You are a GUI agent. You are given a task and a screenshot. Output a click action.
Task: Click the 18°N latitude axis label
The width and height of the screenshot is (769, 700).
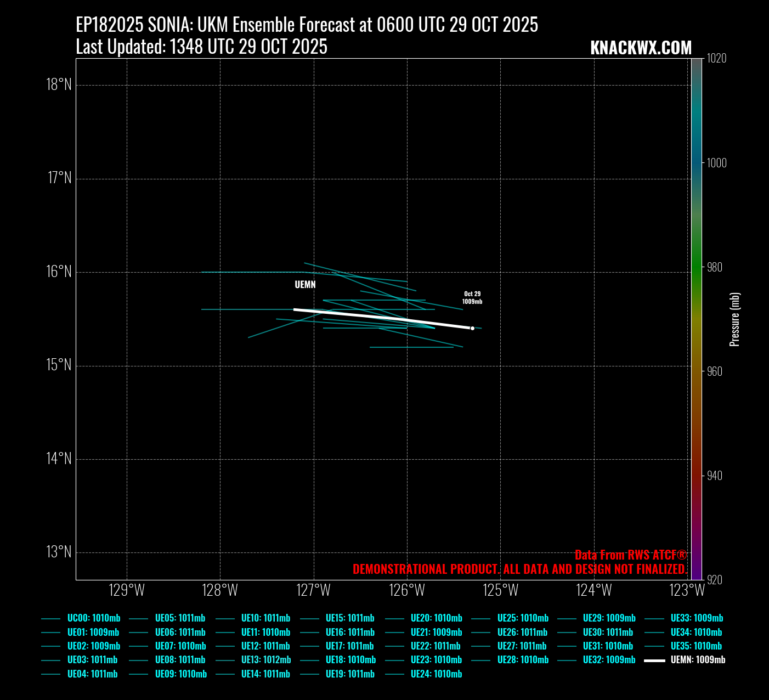pyautogui.click(x=59, y=85)
